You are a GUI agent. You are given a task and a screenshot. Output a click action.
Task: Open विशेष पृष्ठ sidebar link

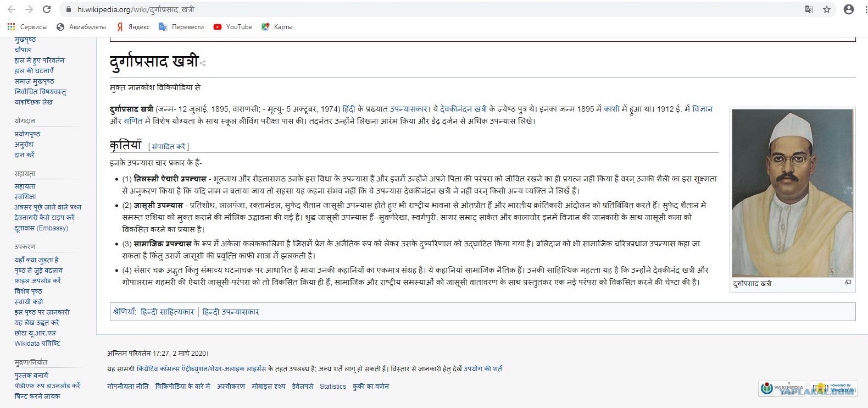29,291
